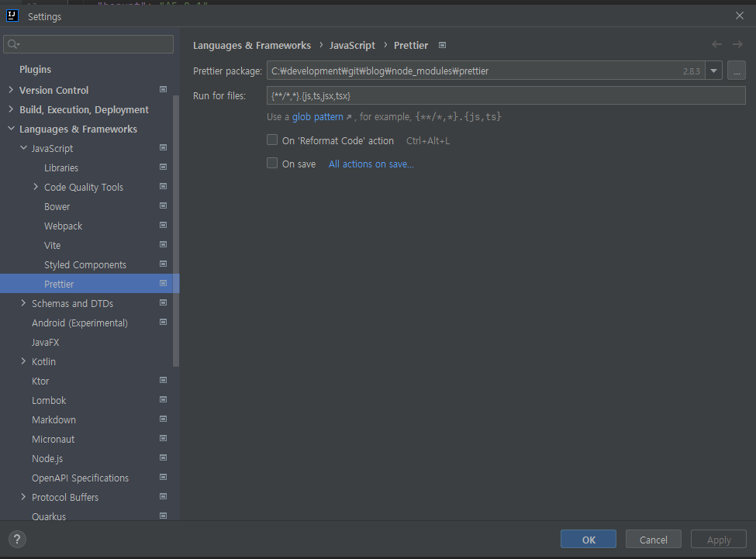The image size is (756, 559).
Task: Click project-level icon beside Prettier row
Action: pos(163,283)
